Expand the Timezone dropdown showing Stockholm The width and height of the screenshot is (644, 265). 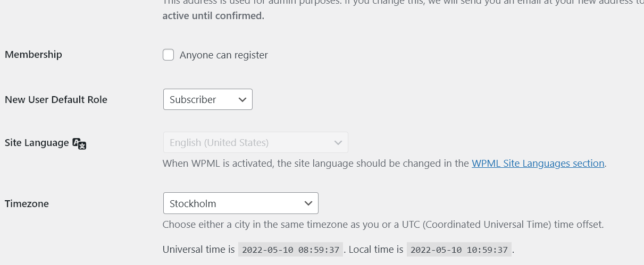tap(240, 203)
